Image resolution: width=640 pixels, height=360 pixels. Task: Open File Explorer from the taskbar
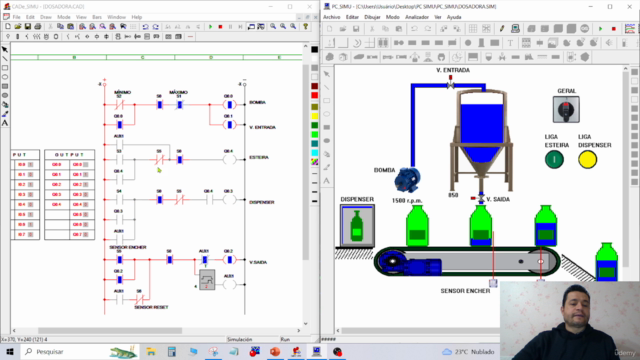pyautogui.click(x=151, y=351)
